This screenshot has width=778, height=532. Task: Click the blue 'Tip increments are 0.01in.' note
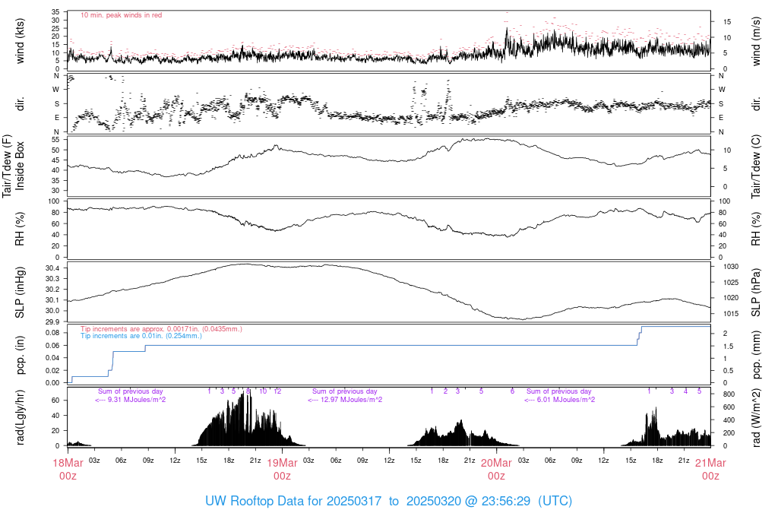(141, 336)
